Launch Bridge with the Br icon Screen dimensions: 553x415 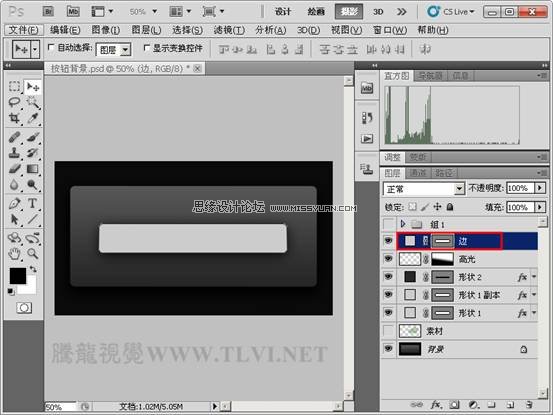point(48,12)
